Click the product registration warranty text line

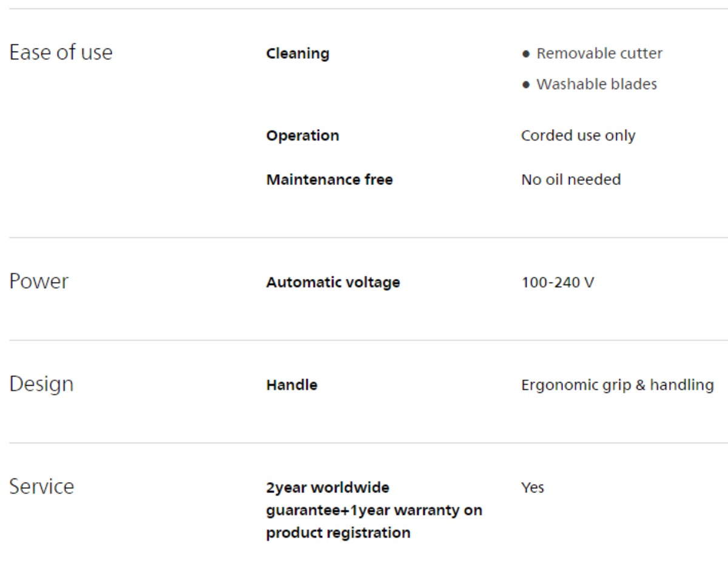[x=338, y=533]
